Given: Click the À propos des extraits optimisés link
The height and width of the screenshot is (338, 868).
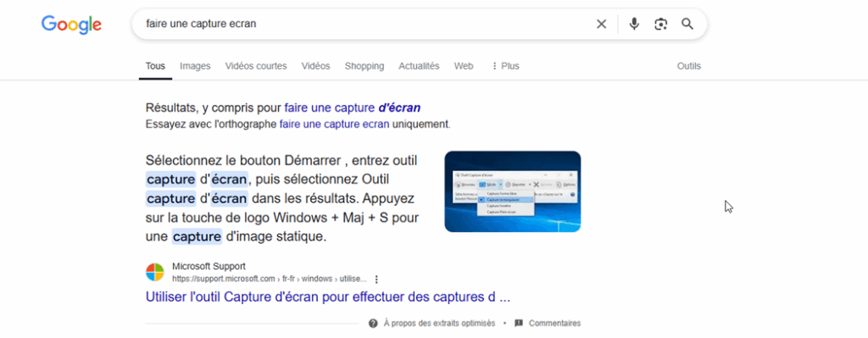Looking at the screenshot, I should (441, 323).
